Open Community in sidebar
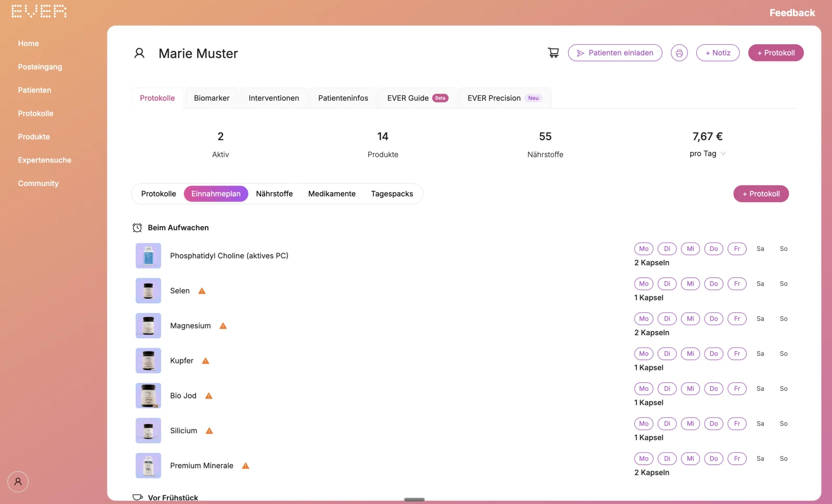 [x=38, y=184]
